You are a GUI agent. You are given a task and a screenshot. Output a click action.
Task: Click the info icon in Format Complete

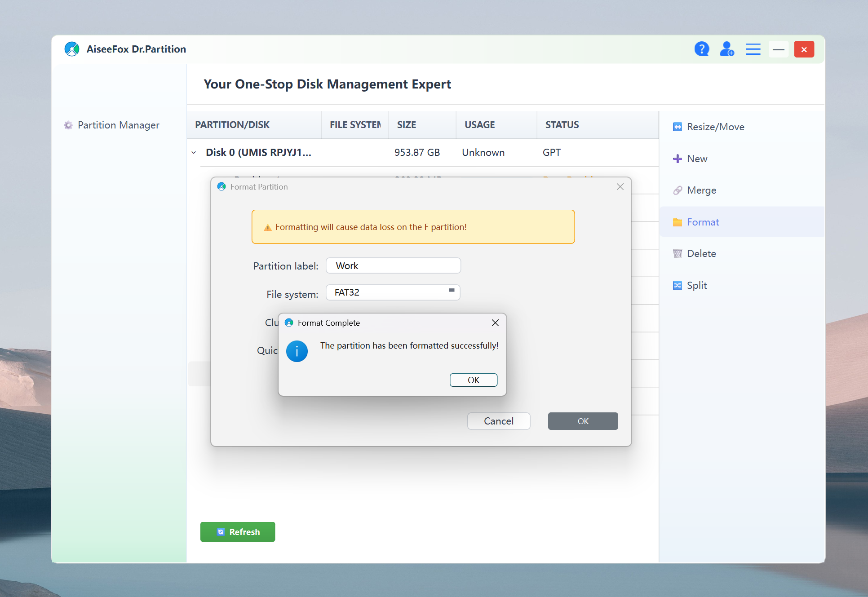297,351
